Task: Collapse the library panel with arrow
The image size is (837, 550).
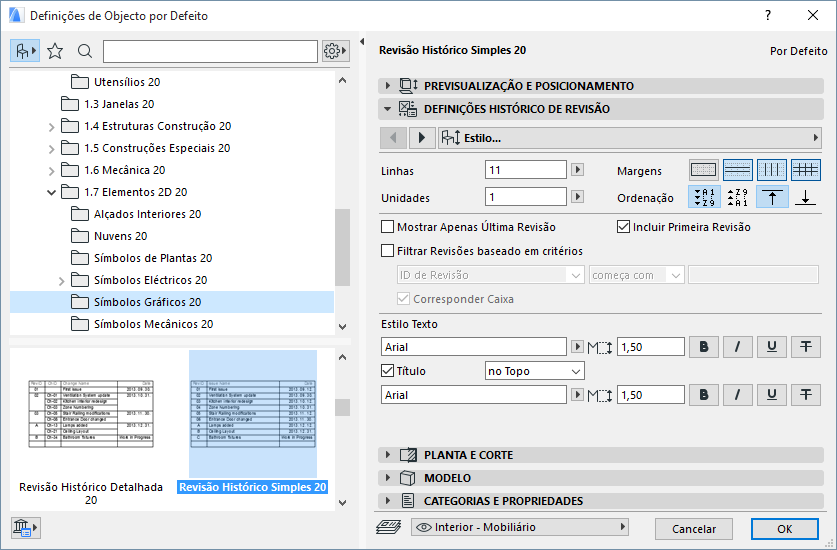Action: 362,42
